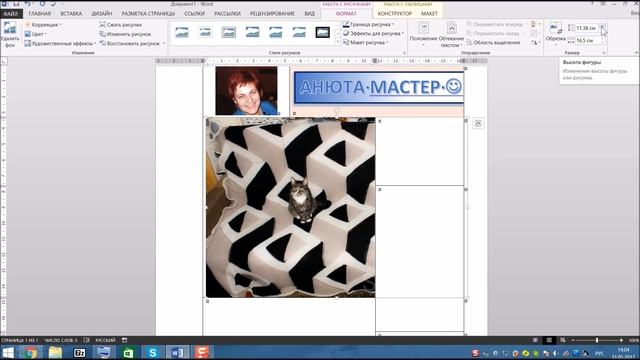This screenshot has width=640, height=360.
Task: Click the zoom in plus button
Action: (x=621, y=340)
